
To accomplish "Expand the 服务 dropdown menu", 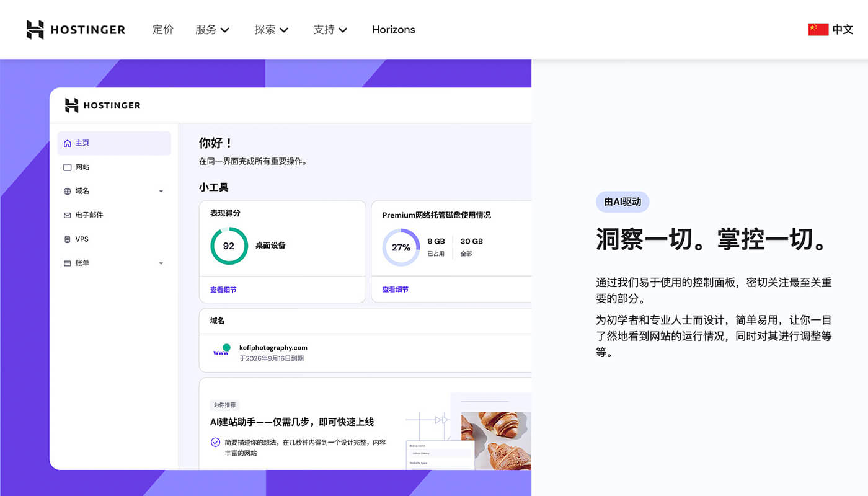I will click(x=212, y=29).
